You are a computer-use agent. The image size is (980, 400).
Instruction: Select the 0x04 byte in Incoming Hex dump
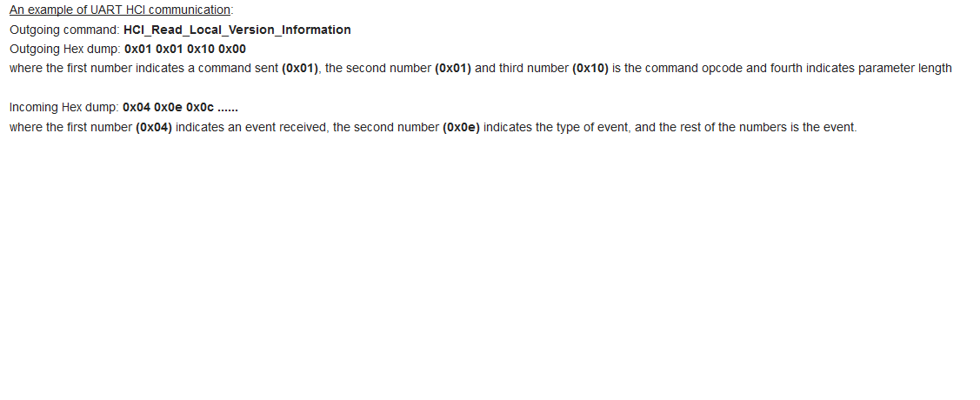[x=137, y=108]
